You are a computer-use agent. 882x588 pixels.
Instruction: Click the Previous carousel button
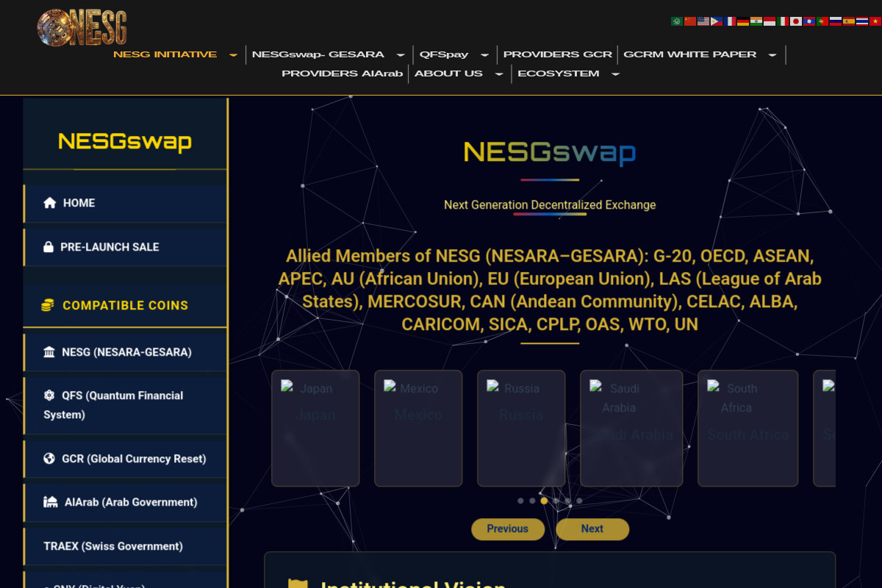tap(508, 529)
